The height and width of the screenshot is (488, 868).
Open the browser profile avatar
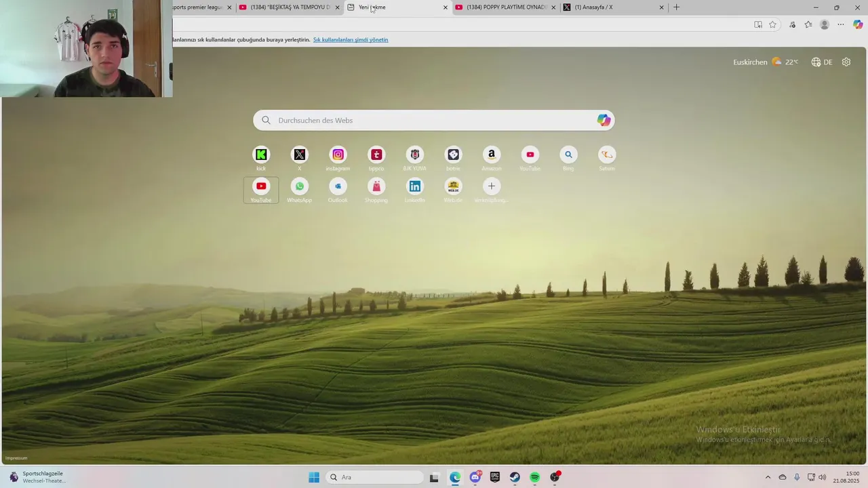(825, 24)
